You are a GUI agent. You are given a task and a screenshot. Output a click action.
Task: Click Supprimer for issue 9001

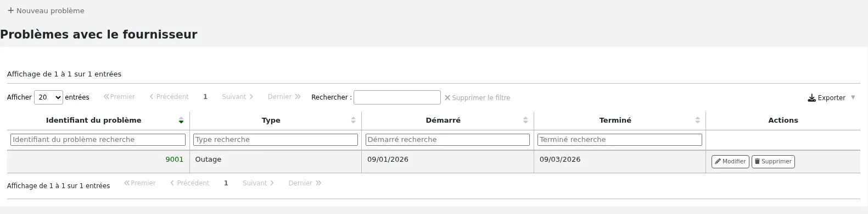(773, 162)
